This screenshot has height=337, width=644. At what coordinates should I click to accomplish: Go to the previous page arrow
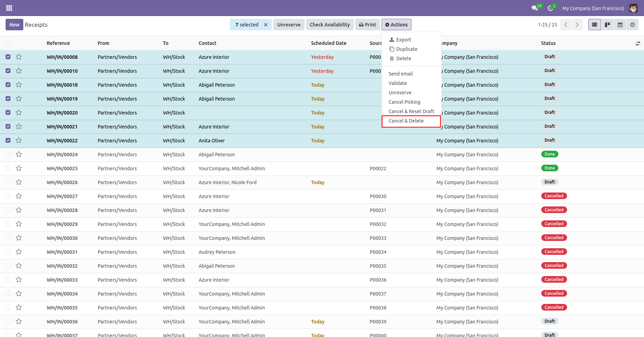click(x=566, y=25)
